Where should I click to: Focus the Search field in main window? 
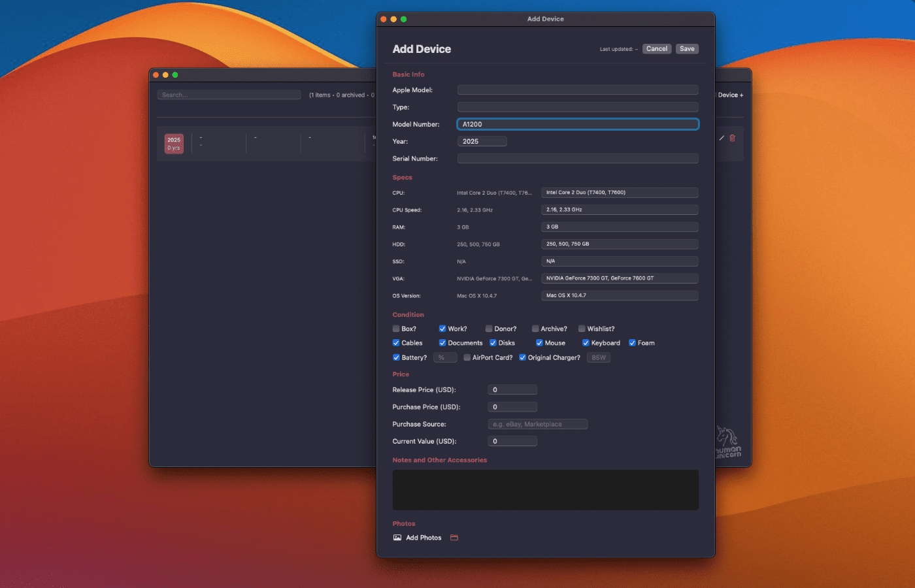coord(229,95)
